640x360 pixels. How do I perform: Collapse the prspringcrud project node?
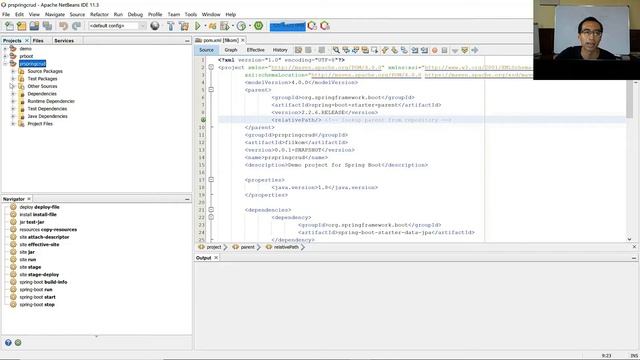[x=5, y=64]
